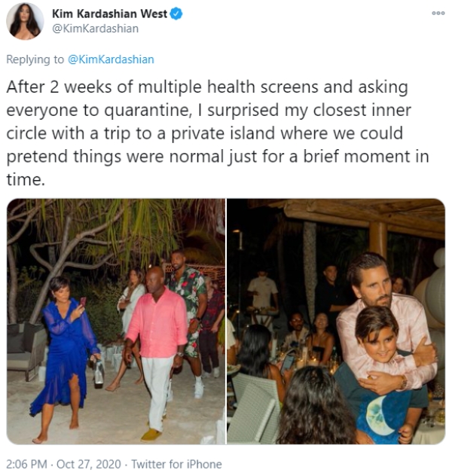The image size is (452, 476).
Task: Open @KimKardashian link in Replying to line
Action: (x=112, y=59)
